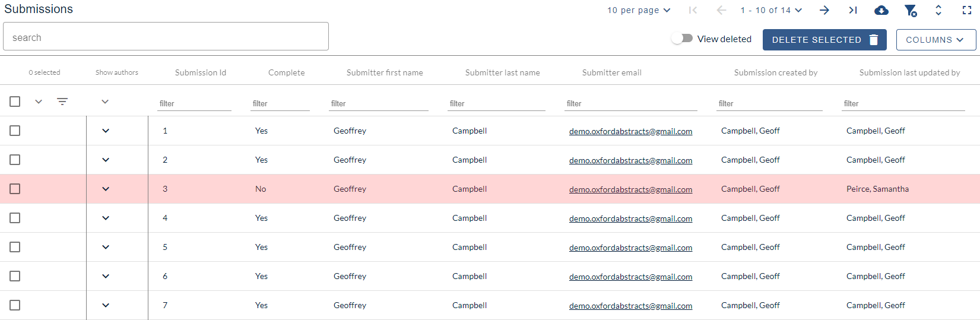Sort by Submission Id column header
Screen dimensions: 980x320
click(x=201, y=72)
